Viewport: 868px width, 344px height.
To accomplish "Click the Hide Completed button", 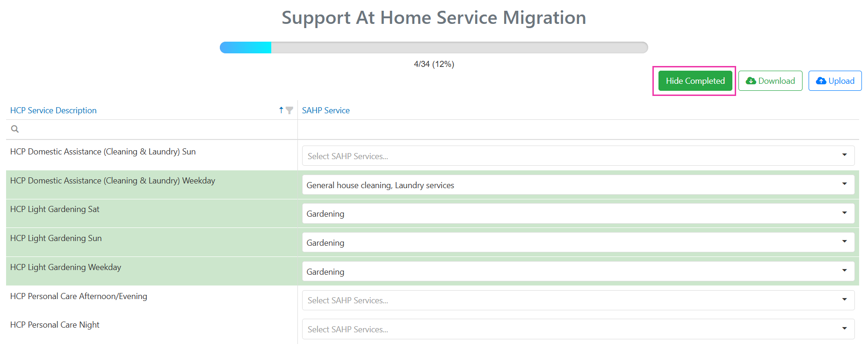I will tap(695, 81).
